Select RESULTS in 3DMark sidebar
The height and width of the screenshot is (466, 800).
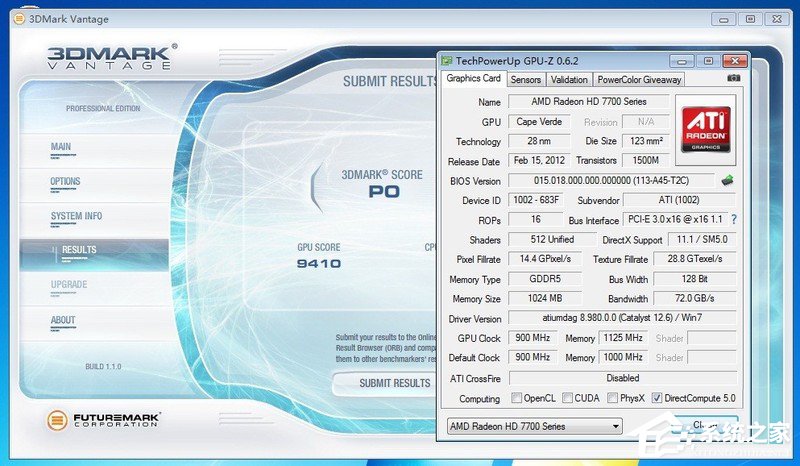[x=94, y=254]
